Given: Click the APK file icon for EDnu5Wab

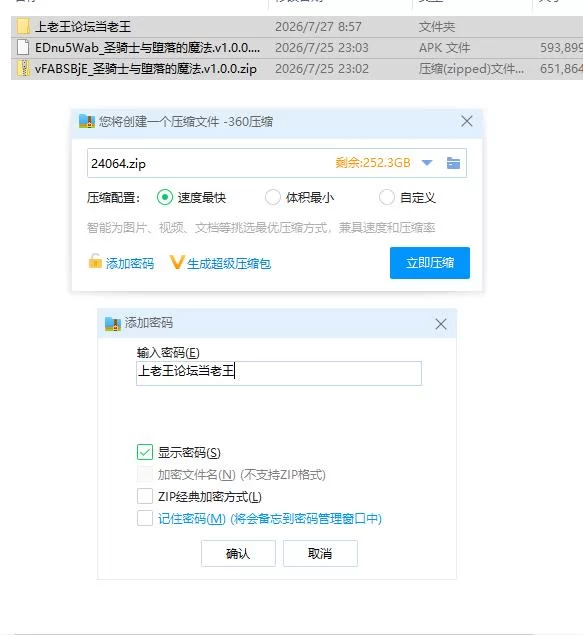Looking at the screenshot, I should (x=23, y=48).
